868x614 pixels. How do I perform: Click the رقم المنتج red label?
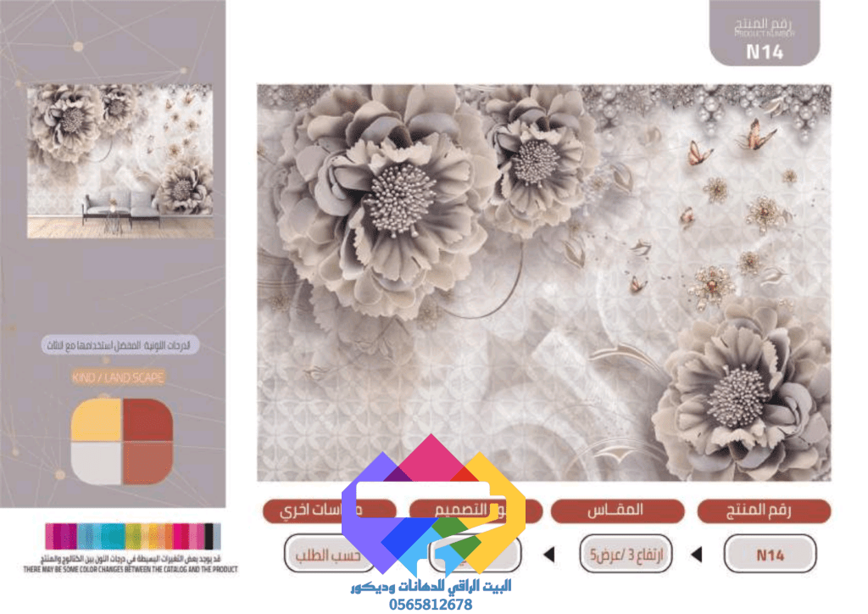click(x=764, y=511)
